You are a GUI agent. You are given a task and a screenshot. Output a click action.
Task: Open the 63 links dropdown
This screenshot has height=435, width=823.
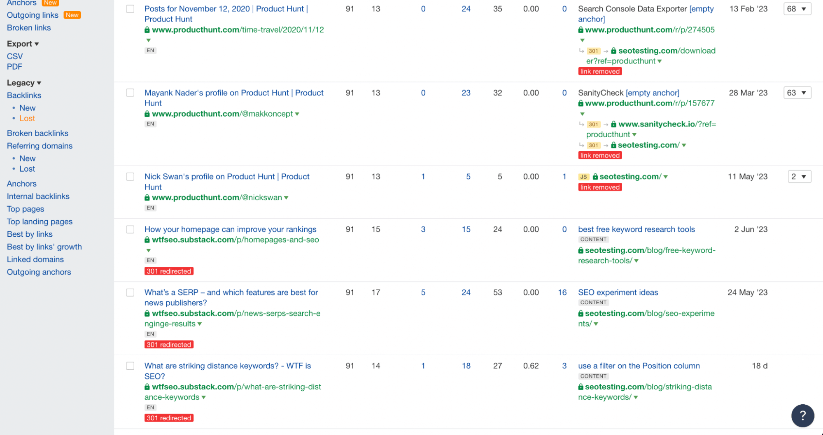[x=797, y=93]
